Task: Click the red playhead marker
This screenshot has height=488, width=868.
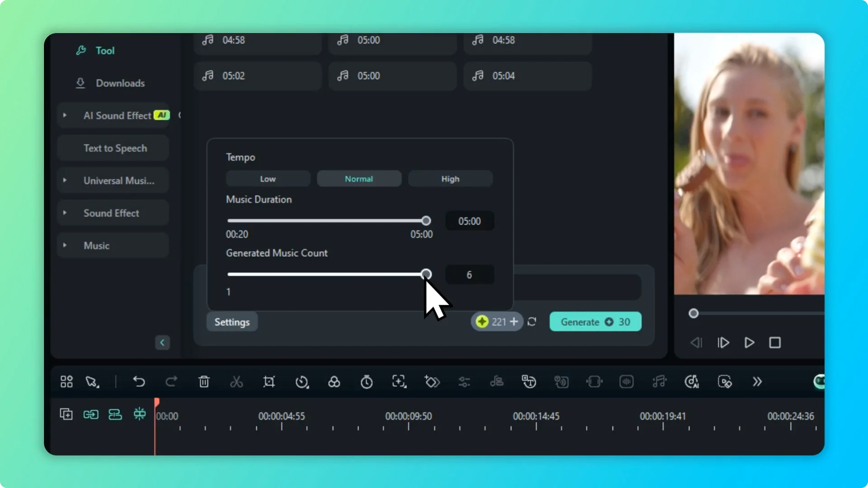Action: [x=156, y=403]
